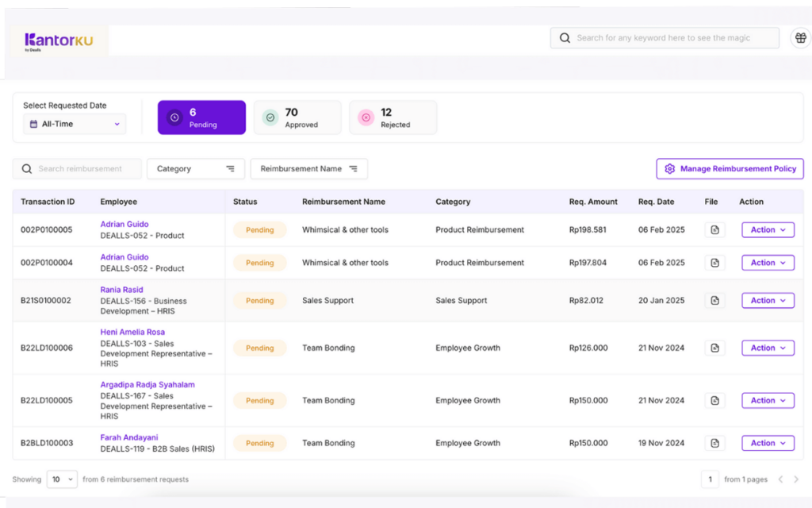
Task: View file icon for Rania Rasid's request
Action: pos(714,301)
